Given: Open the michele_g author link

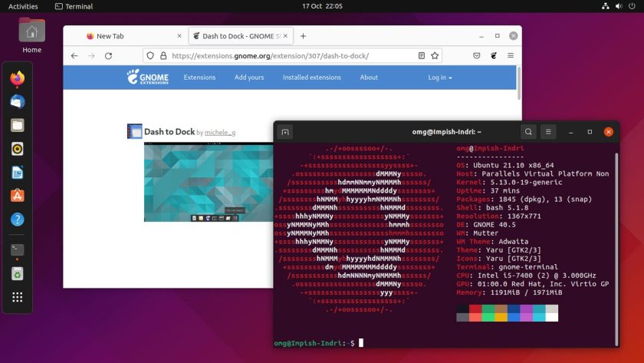Looking at the screenshot, I should click(x=220, y=132).
